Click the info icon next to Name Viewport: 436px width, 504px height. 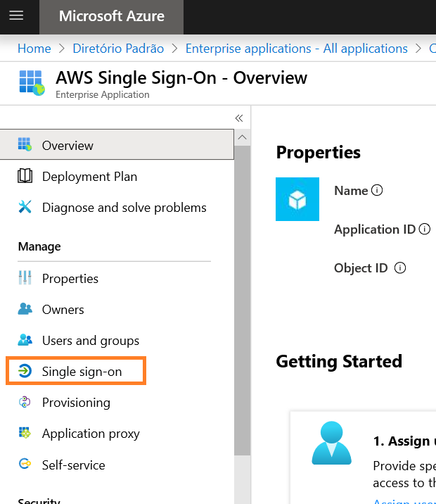(378, 191)
